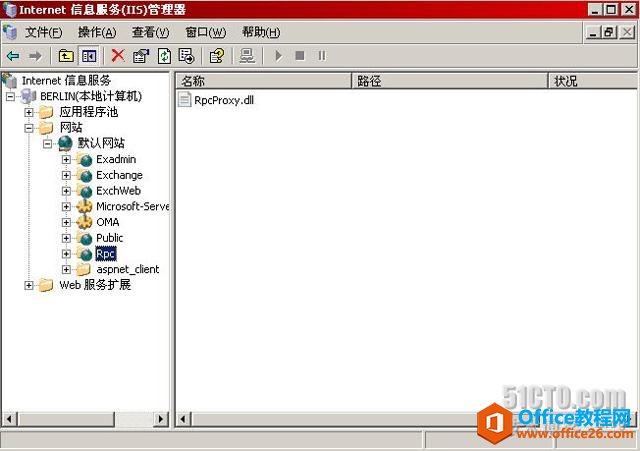Screen dimensions: 640x451
Task: Select the RpcProxy.dll file name
Action: (224, 100)
